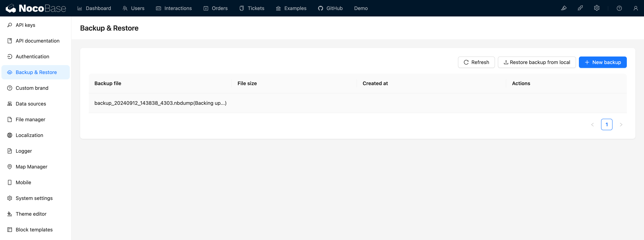Click the help question mark icon
The image size is (644, 240).
point(619,8)
